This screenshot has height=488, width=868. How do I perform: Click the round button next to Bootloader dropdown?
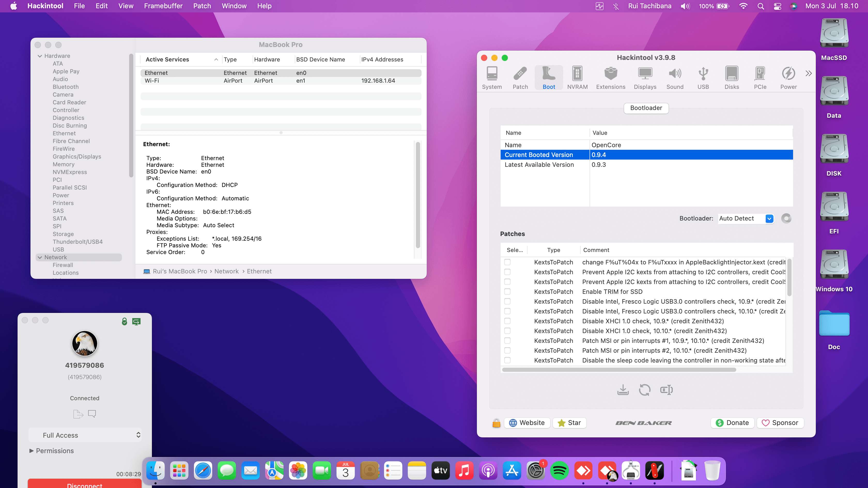786,218
